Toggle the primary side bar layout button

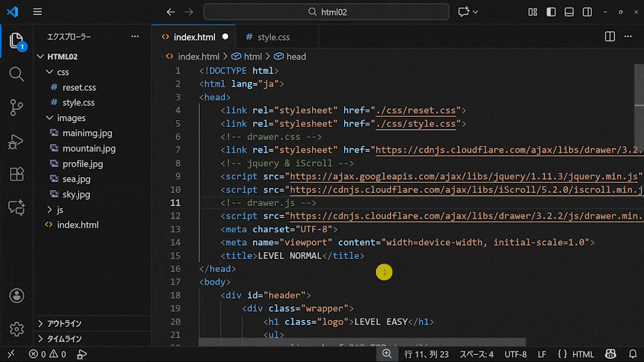pyautogui.click(x=551, y=12)
